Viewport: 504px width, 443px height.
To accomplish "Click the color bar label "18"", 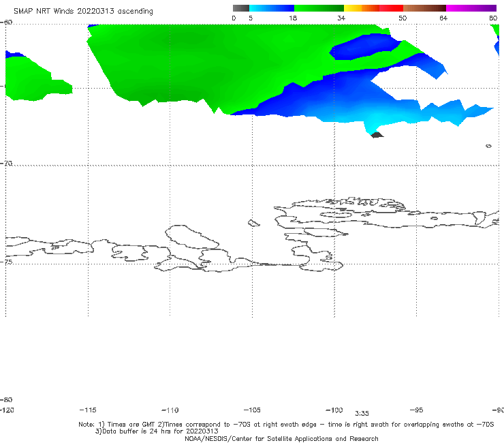I will pos(293,18).
